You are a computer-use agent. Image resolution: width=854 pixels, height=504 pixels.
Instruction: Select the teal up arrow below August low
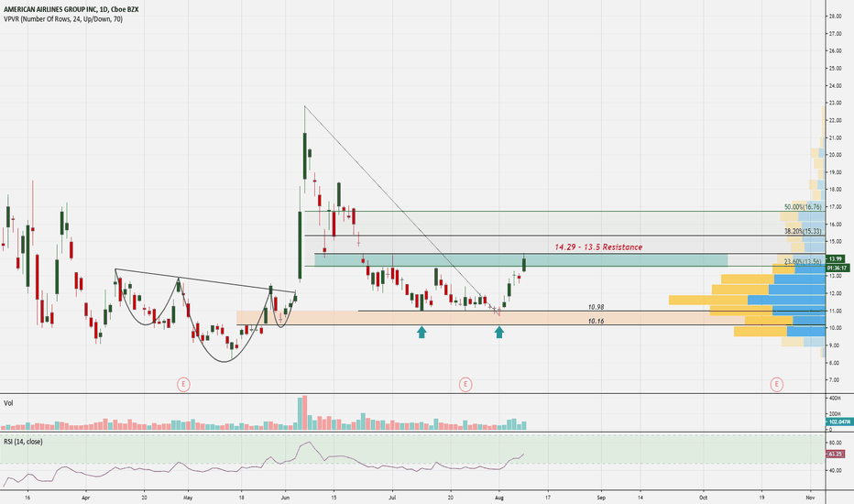[498, 332]
